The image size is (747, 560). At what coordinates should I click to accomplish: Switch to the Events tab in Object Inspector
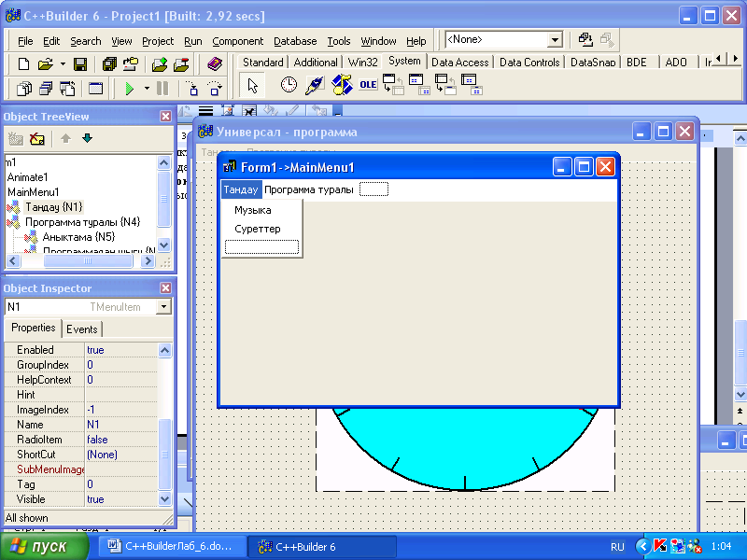tap(81, 329)
